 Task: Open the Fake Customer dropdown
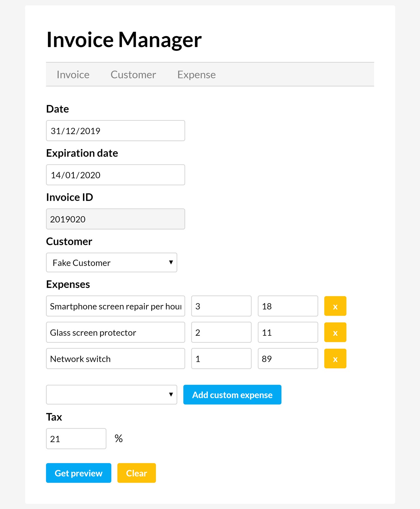tap(111, 263)
